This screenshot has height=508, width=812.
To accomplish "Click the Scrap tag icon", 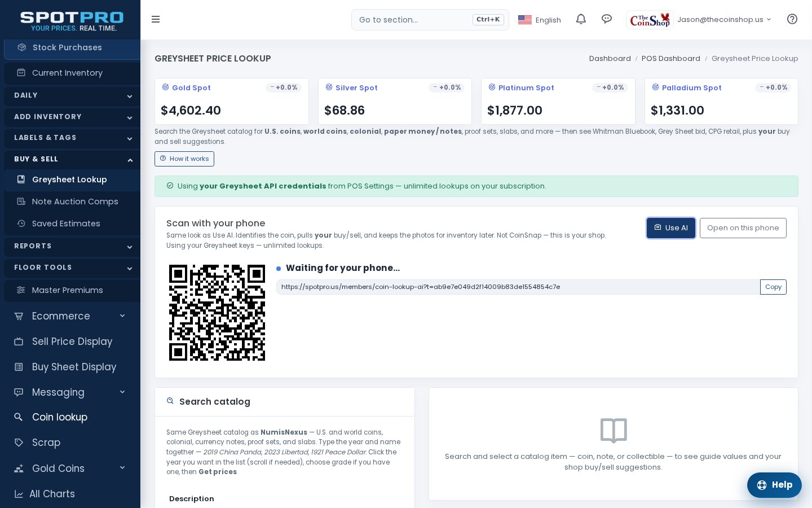I will [19, 443].
